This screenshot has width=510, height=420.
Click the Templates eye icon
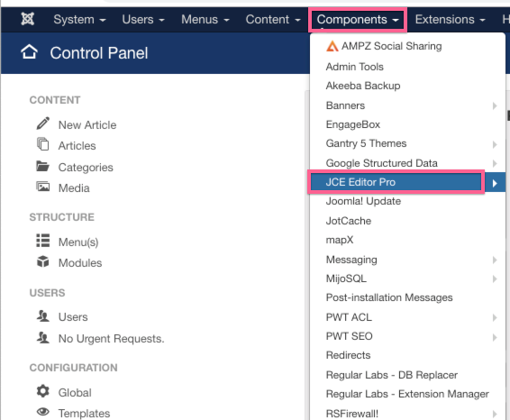[x=43, y=412]
